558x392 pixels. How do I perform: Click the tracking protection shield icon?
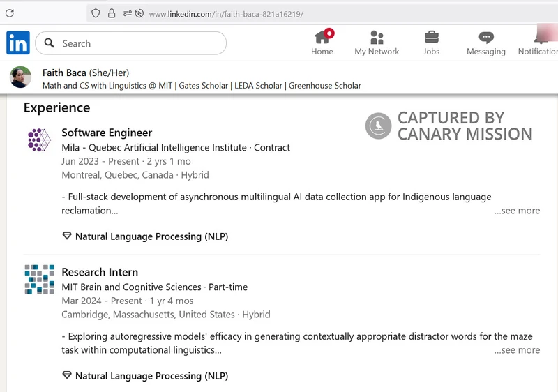pyautogui.click(x=96, y=13)
